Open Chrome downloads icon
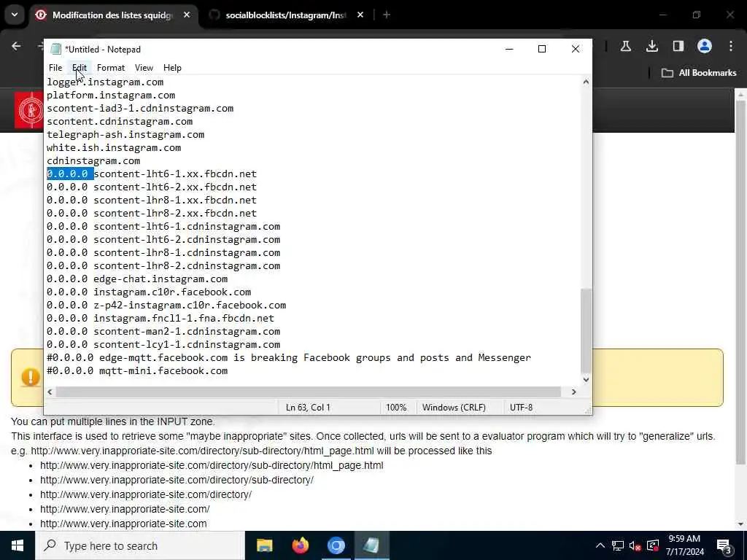This screenshot has height=560, width=747. (651, 46)
